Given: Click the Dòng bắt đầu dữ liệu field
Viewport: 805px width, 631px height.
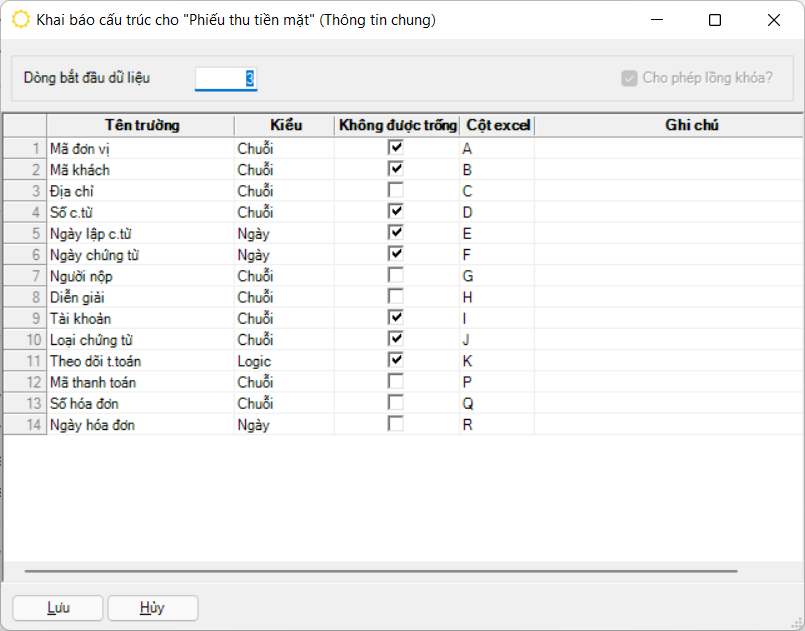Looking at the screenshot, I should [226, 78].
